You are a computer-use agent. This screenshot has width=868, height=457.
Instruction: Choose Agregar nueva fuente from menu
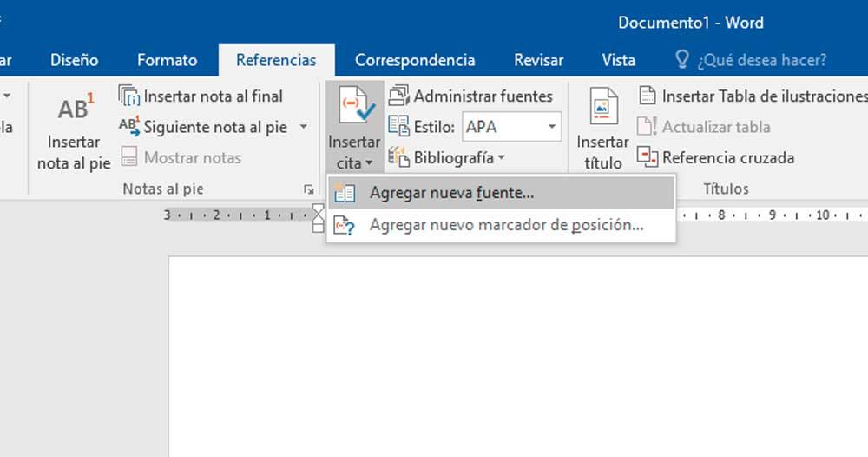point(502,193)
